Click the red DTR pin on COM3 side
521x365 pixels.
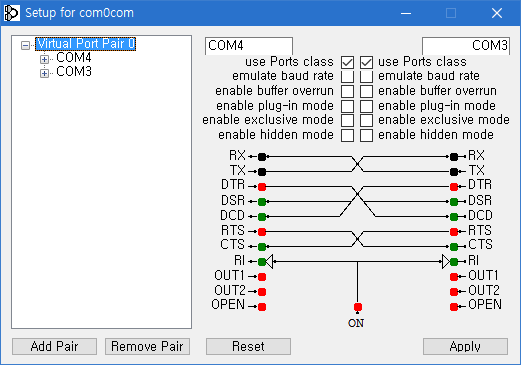454,187
